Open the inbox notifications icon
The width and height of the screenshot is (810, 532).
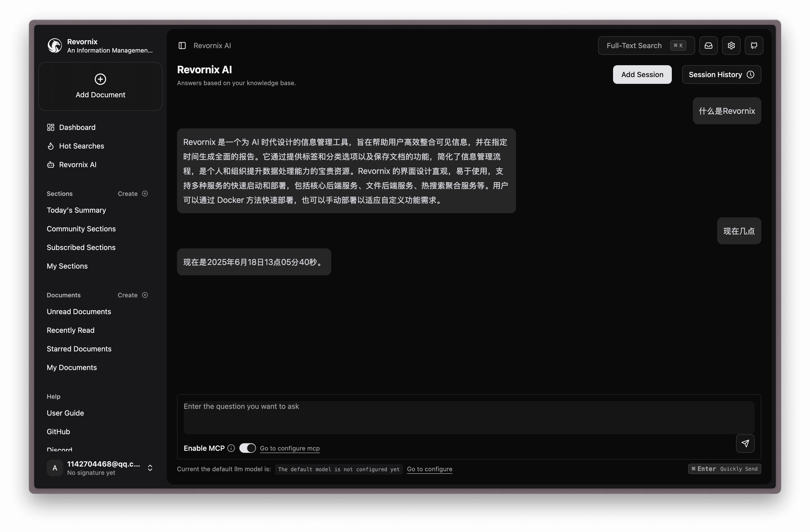(x=708, y=46)
